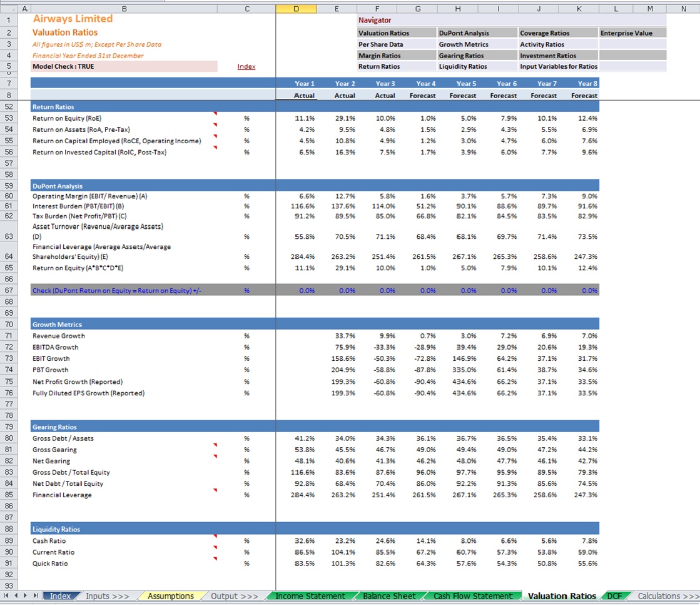
Task: Click Cash Ratio Year 8 value 7.8%
Action: [589, 541]
